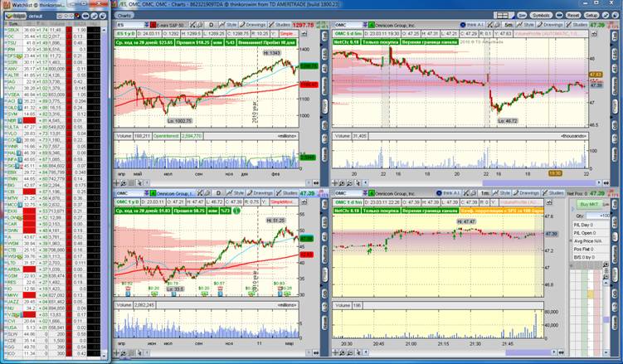This screenshot has width=623, height=364.
Task: Click down arrow of Watchlist scrollbar
Action: click(104, 356)
